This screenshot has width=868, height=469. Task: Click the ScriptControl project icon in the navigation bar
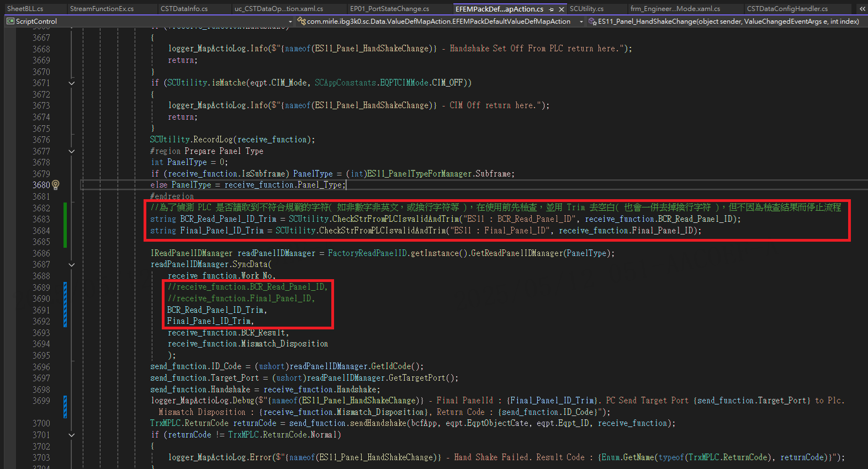point(10,22)
